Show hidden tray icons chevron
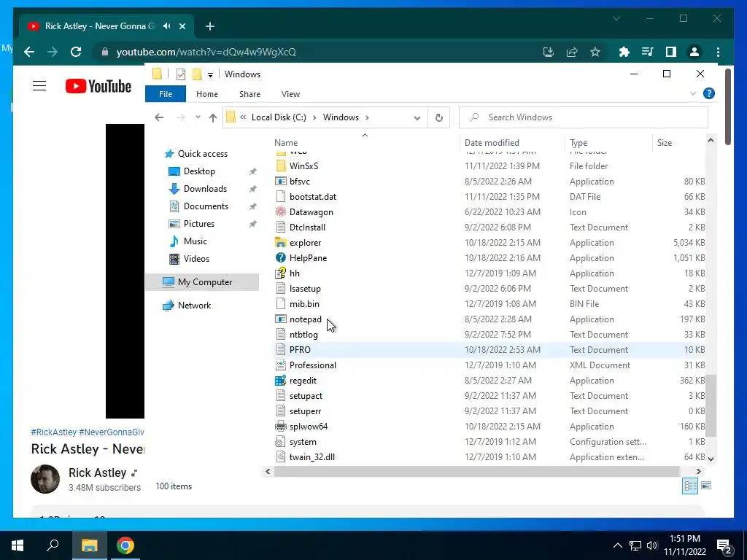The image size is (747, 560). pos(617,545)
